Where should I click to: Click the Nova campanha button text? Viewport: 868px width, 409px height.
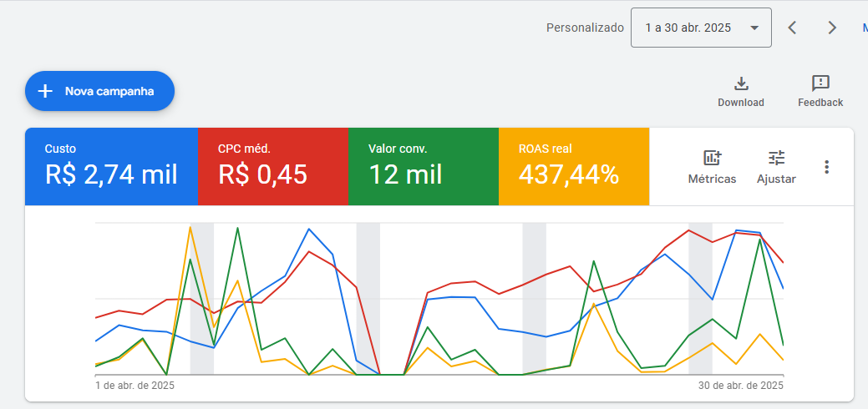point(109,91)
